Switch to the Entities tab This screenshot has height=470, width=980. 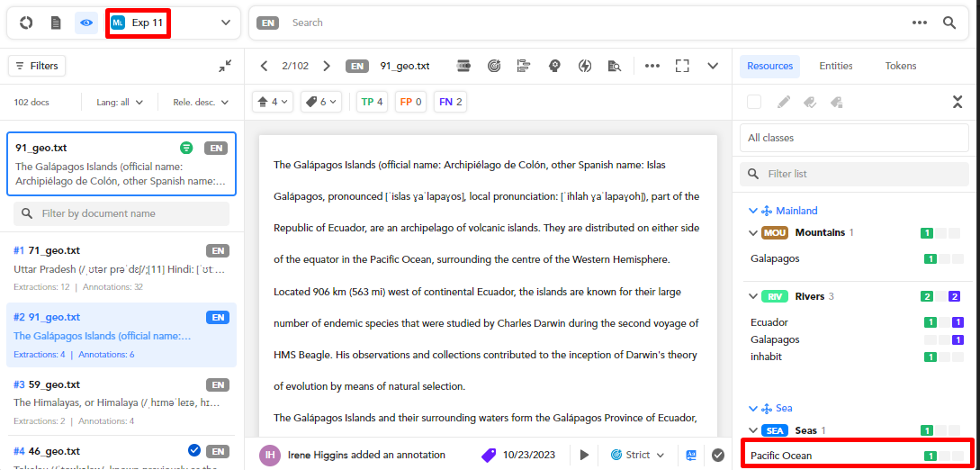tap(835, 66)
